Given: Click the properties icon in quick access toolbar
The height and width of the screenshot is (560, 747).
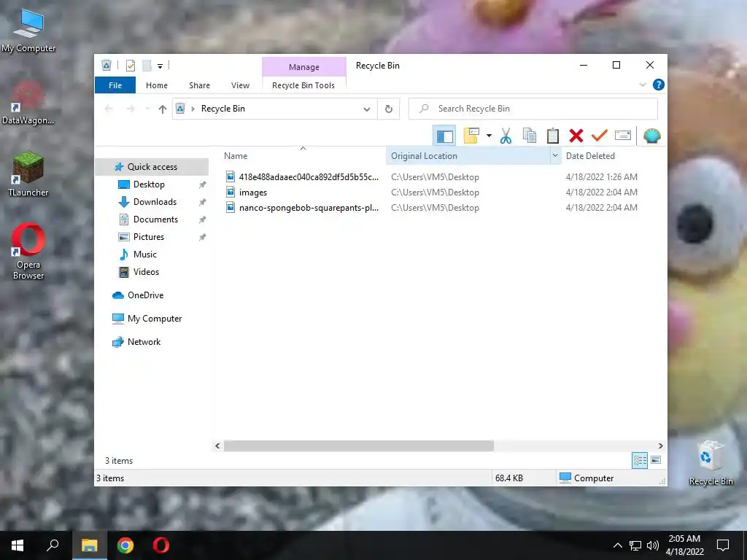Looking at the screenshot, I should 130,66.
